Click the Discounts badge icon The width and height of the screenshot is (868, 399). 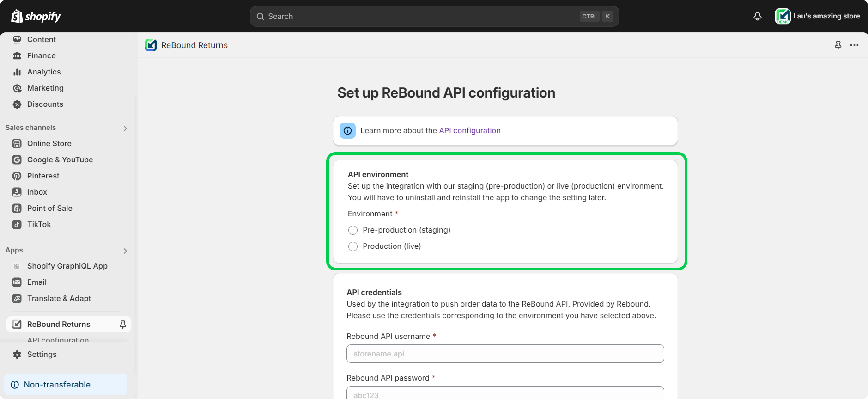[17, 104]
